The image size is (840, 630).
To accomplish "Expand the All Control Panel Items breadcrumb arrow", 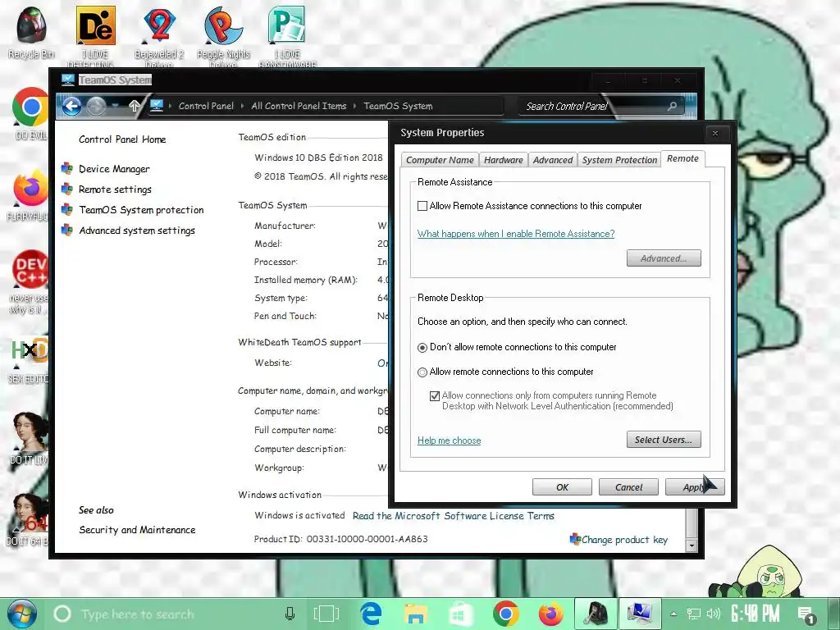I will coord(354,106).
